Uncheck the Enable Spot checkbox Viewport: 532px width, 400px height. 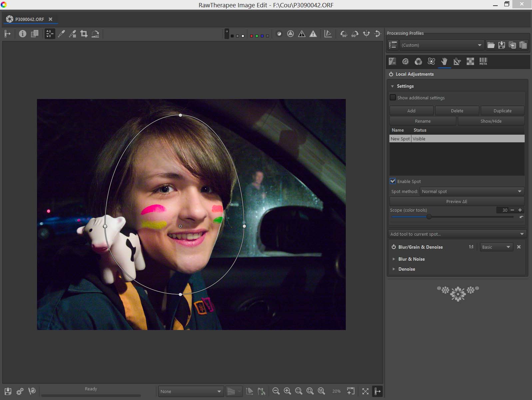[x=393, y=181]
